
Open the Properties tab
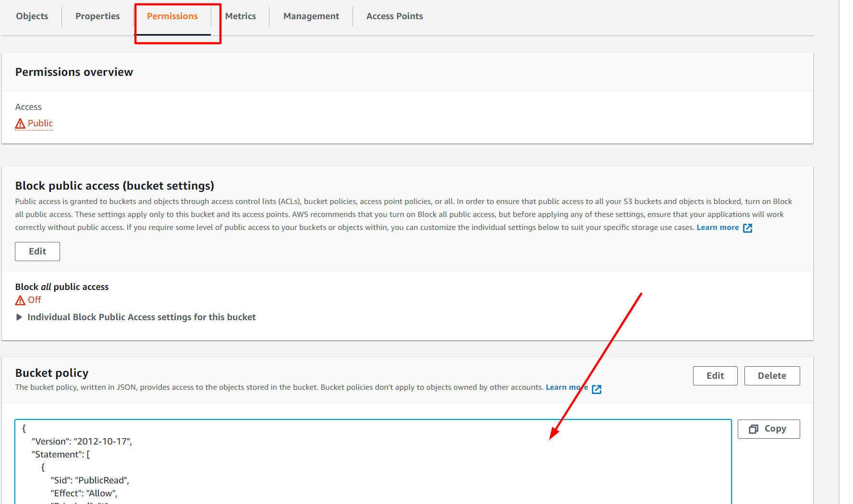[97, 16]
